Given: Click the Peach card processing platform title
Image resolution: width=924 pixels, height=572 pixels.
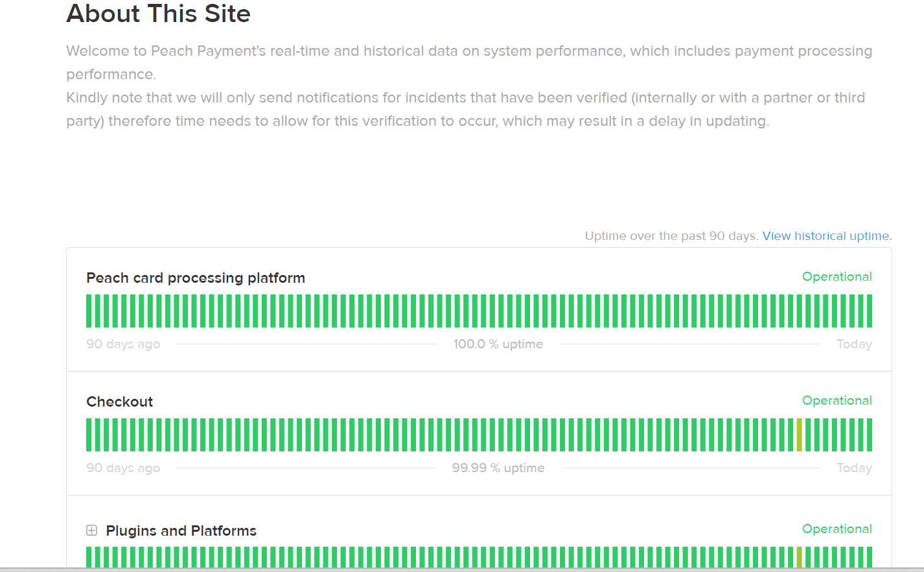Looking at the screenshot, I should pos(196,278).
